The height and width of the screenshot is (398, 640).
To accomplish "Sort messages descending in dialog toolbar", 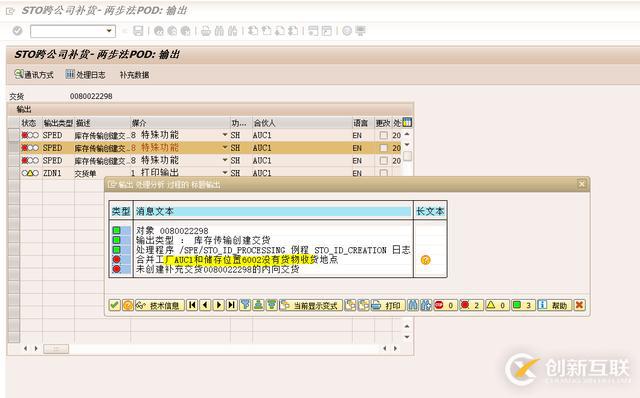I will point(271,305).
